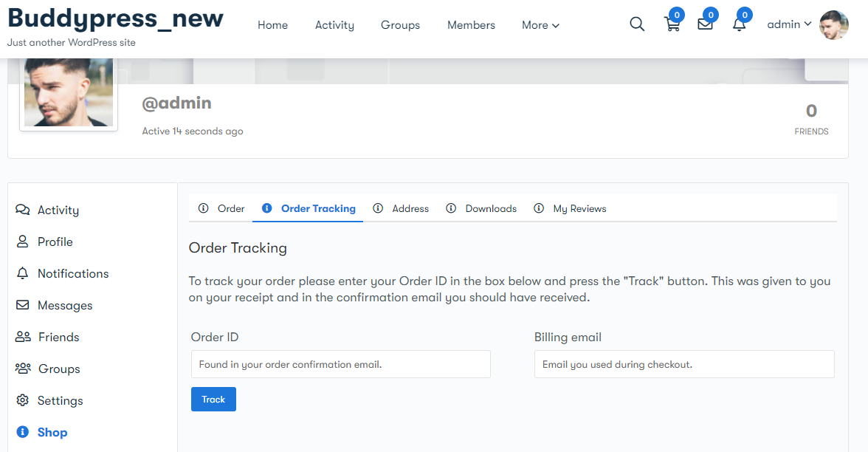Click the Shop info icon in sidebar
Screen dimensions: 868x452
[x=23, y=432]
